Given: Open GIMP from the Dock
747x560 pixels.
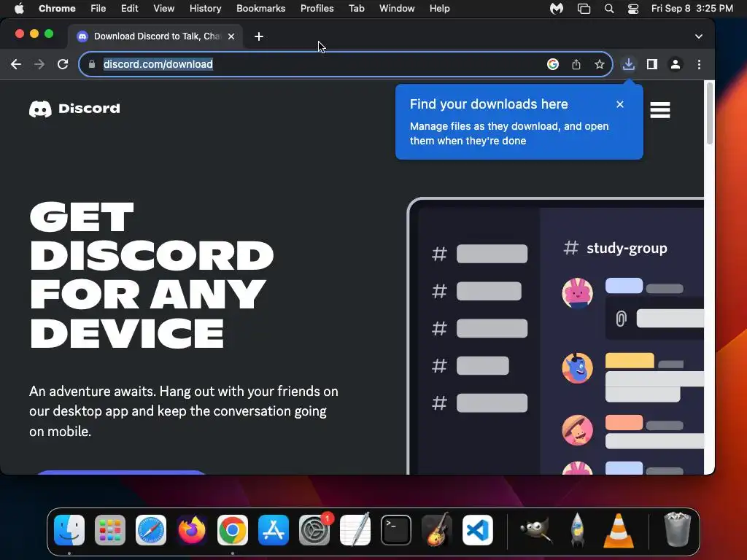Looking at the screenshot, I should click(536, 529).
